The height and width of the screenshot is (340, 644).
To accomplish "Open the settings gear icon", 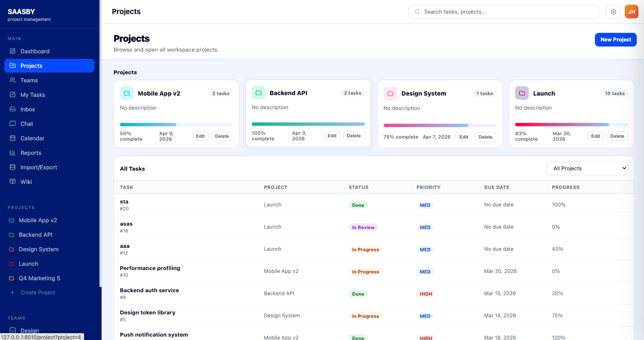I will (613, 12).
